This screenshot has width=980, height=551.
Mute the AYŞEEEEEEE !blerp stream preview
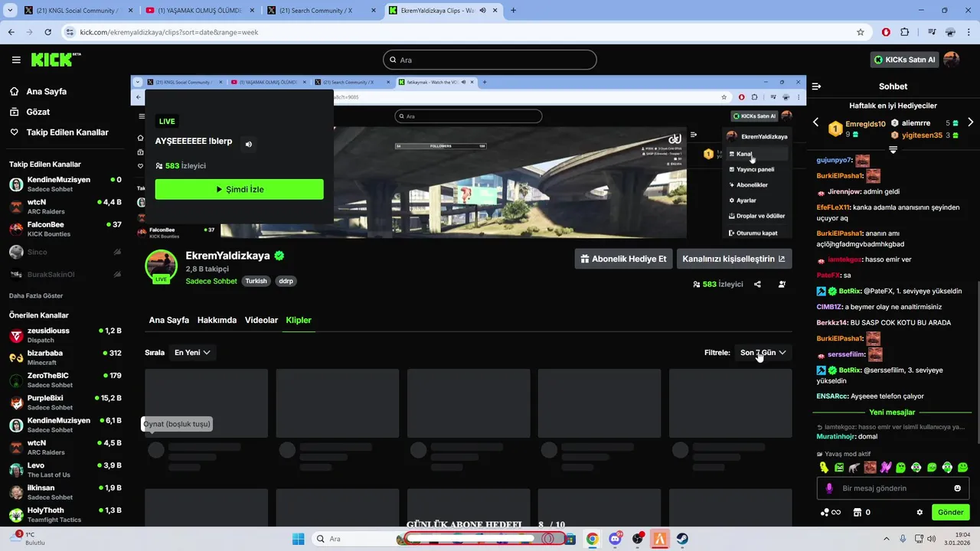click(x=249, y=144)
